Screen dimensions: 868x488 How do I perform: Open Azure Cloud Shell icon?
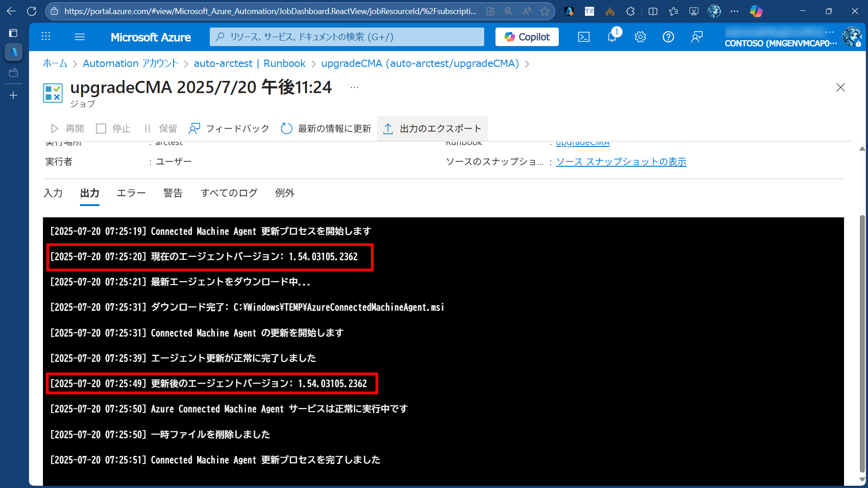pyautogui.click(x=584, y=37)
